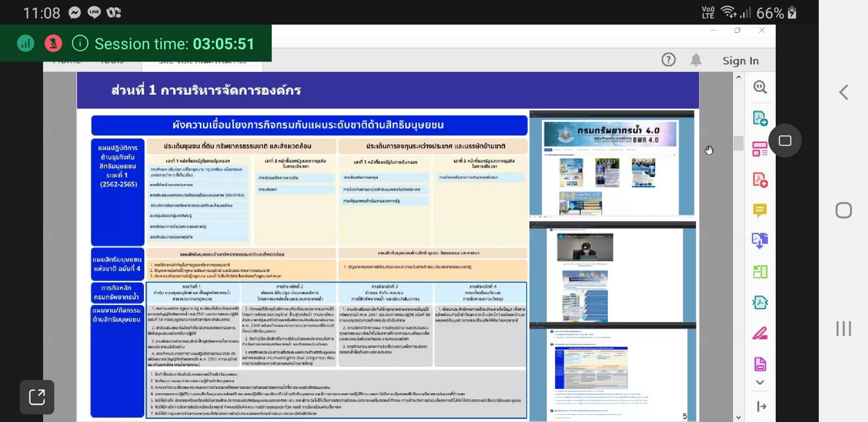Tap the Android recent apps button
This screenshot has height=422, width=868.
point(843,328)
